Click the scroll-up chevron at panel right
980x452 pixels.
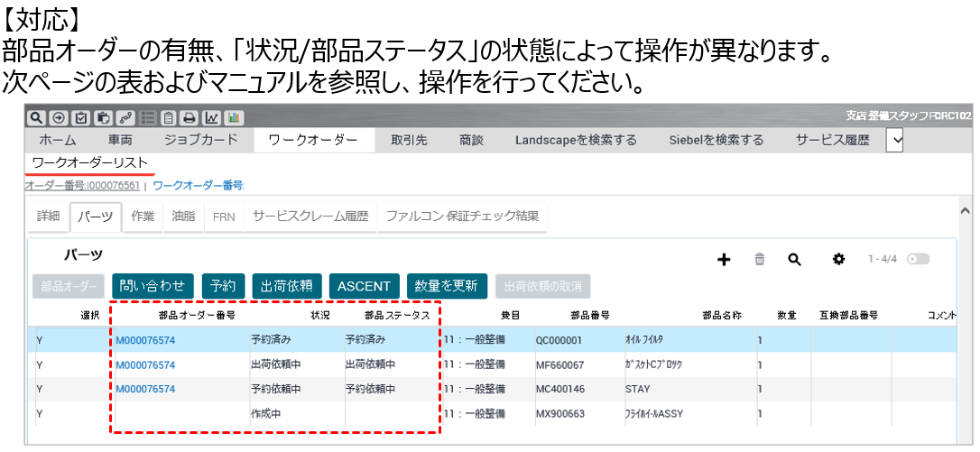point(965,210)
